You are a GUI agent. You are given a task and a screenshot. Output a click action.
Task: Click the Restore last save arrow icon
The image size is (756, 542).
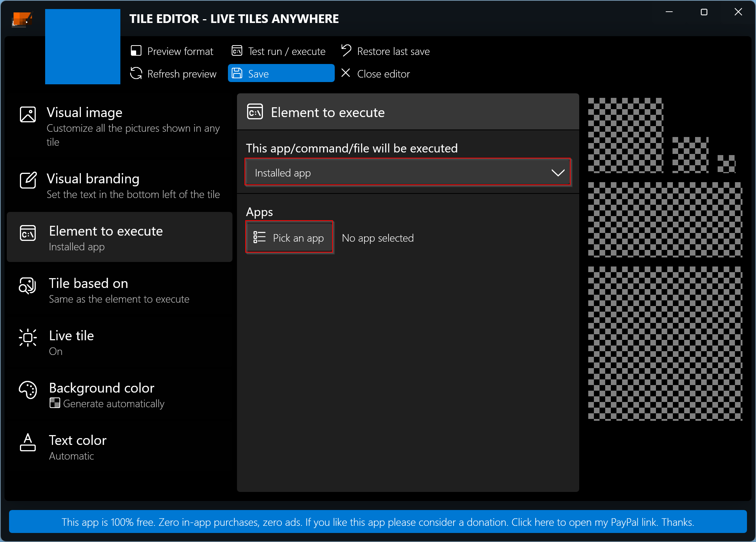tap(346, 50)
